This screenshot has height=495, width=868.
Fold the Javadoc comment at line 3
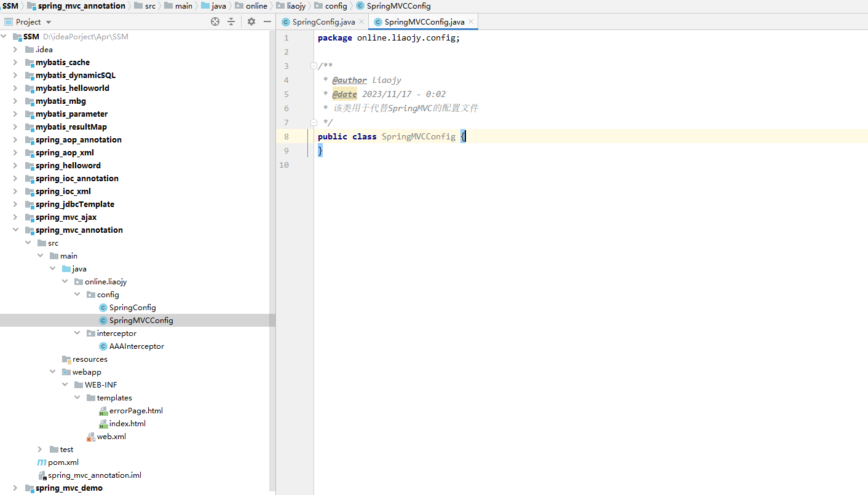coord(314,66)
